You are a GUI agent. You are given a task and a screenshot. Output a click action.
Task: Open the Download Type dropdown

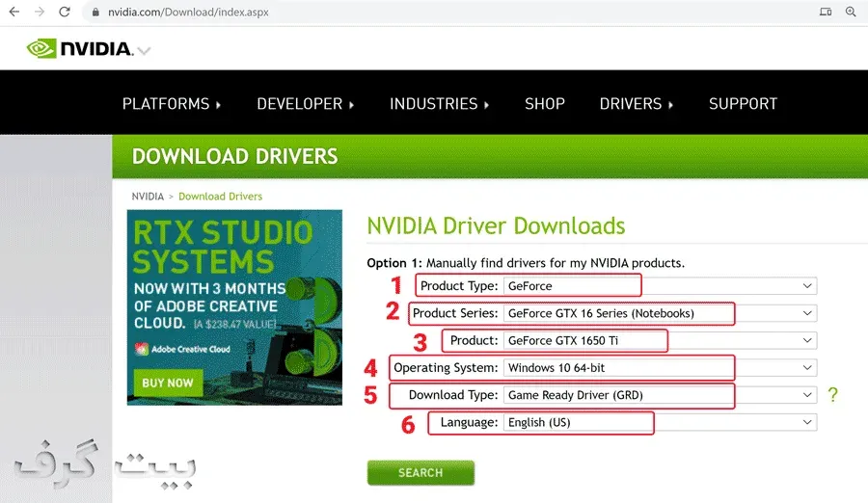[660, 395]
